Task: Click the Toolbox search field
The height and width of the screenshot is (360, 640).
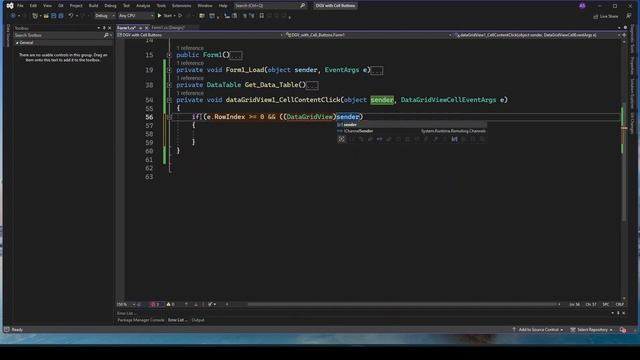Action: pyautogui.click(x=58, y=36)
